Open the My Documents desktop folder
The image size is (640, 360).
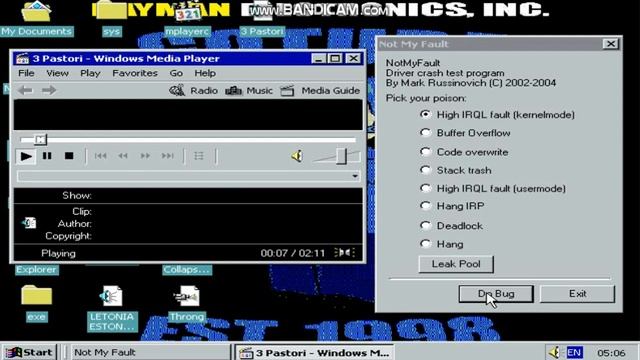point(36,19)
